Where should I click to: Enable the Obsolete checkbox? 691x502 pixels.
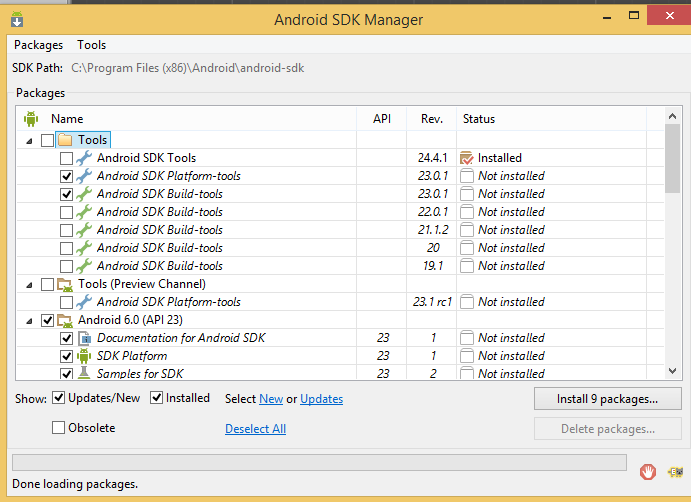58,428
